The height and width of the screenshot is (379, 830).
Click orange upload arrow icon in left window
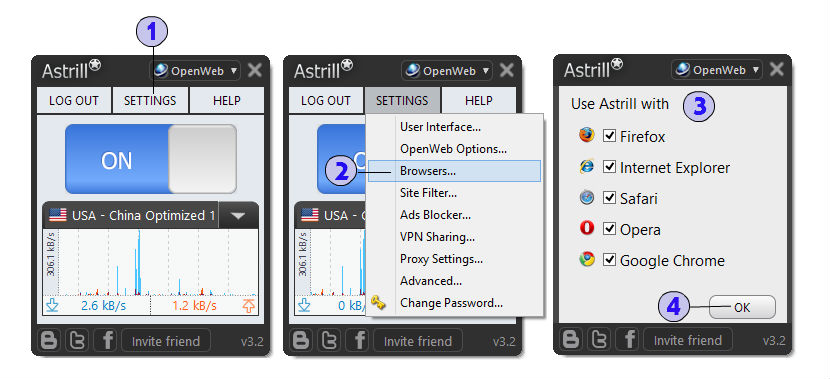248,305
